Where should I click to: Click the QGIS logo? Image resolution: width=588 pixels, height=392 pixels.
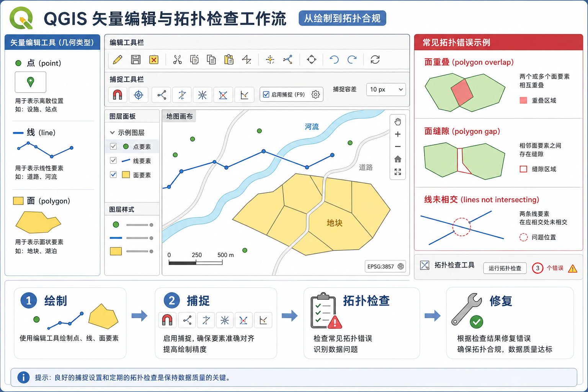click(x=21, y=18)
